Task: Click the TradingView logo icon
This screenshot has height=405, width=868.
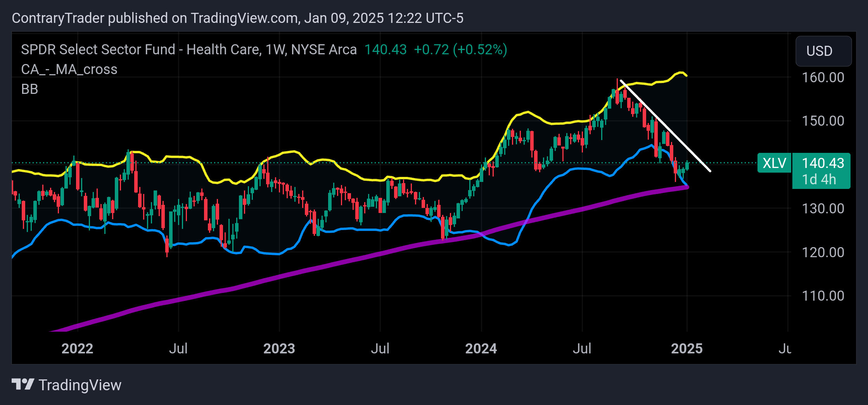Action: coord(23,384)
